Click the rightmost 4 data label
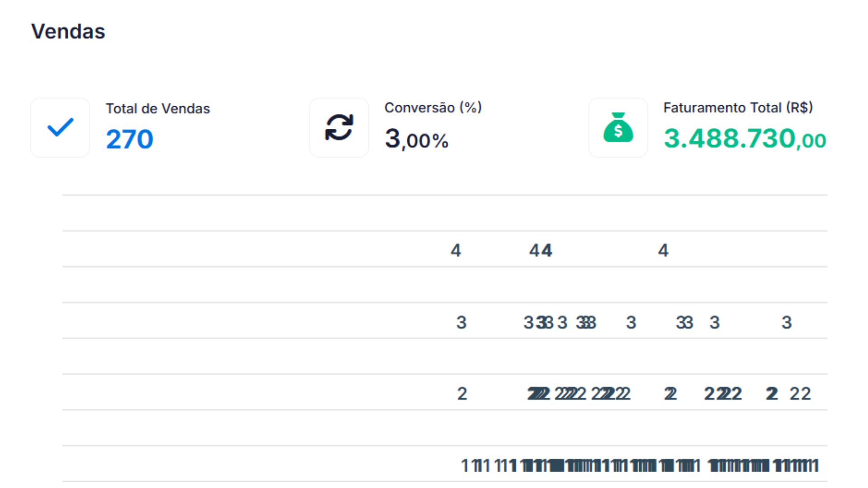This screenshot has width=868, height=488. [x=663, y=250]
